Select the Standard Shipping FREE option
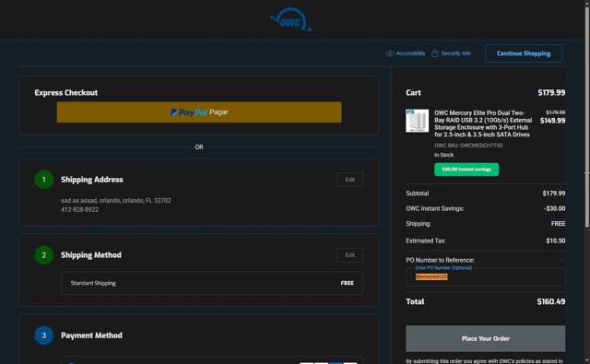The height and width of the screenshot is (364, 590). [x=212, y=283]
